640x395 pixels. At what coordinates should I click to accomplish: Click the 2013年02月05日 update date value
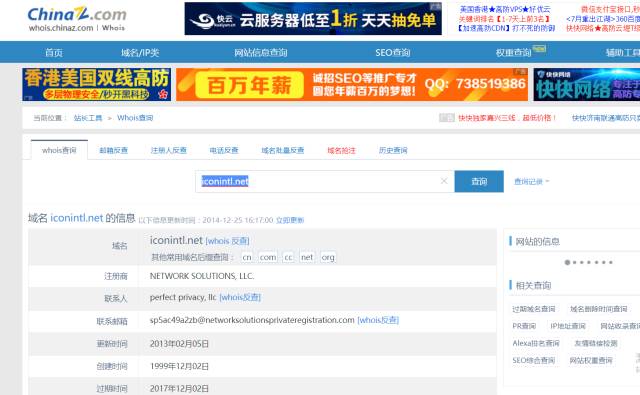point(179,344)
